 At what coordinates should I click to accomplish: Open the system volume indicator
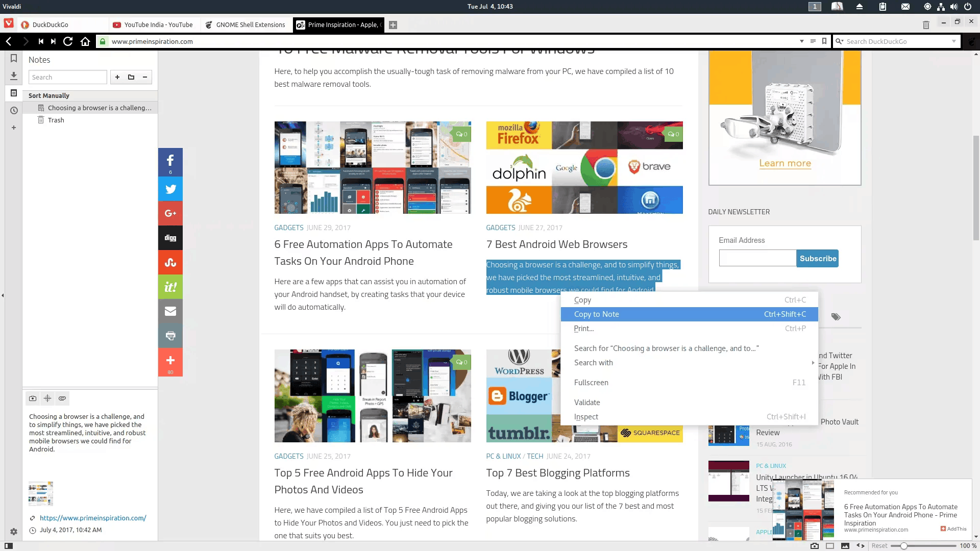coord(953,7)
